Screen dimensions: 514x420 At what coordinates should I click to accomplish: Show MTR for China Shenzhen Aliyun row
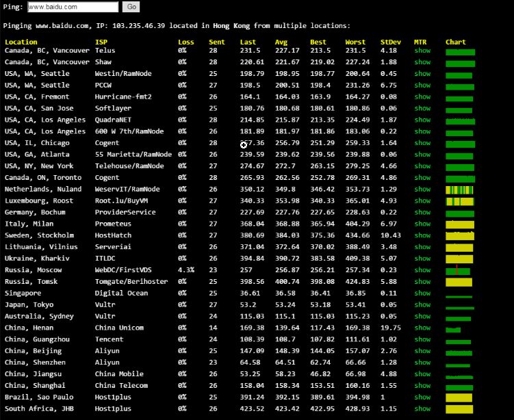pyautogui.click(x=422, y=363)
